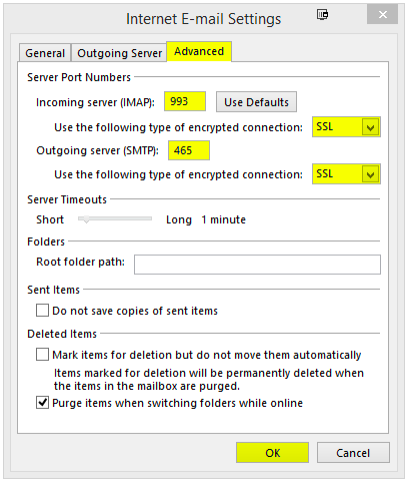This screenshot has width=411, height=482.
Task: Click inside the Root folder path field
Action: pyautogui.click(x=257, y=265)
